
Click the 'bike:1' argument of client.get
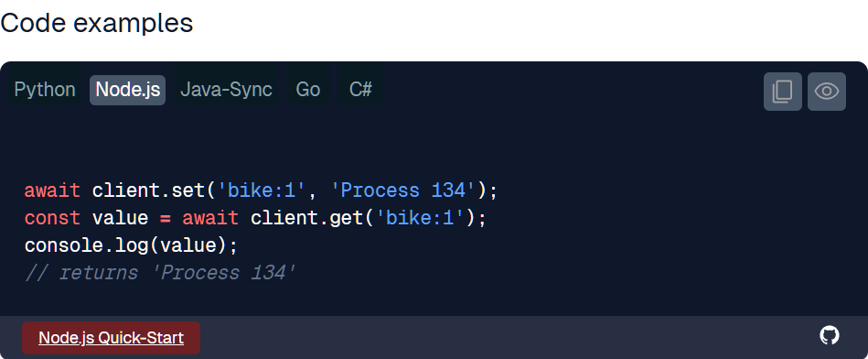click(420, 218)
